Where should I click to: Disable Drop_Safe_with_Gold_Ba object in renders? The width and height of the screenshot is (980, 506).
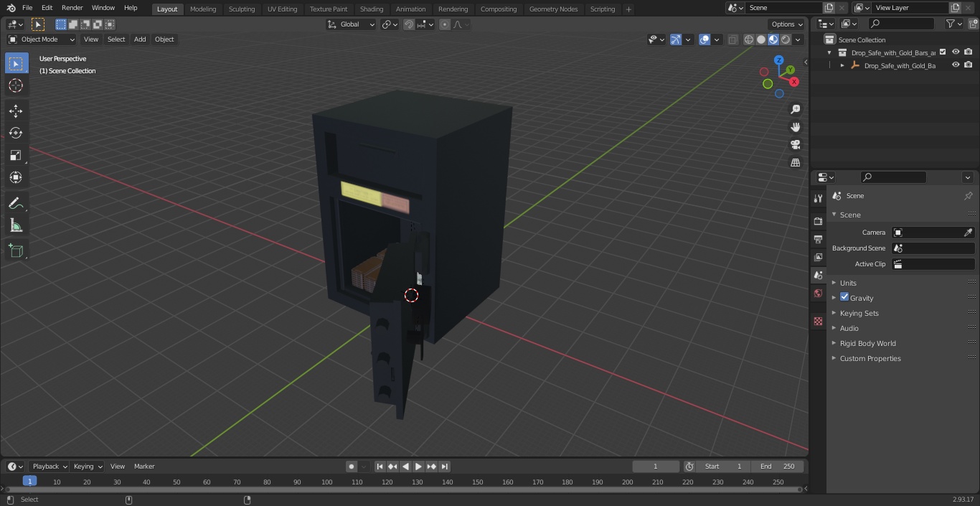coord(969,65)
